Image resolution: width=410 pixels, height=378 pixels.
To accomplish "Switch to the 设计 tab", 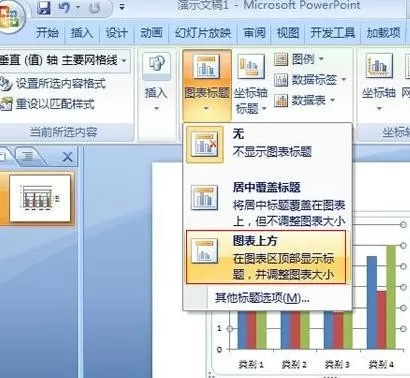I will pyautogui.click(x=116, y=33).
